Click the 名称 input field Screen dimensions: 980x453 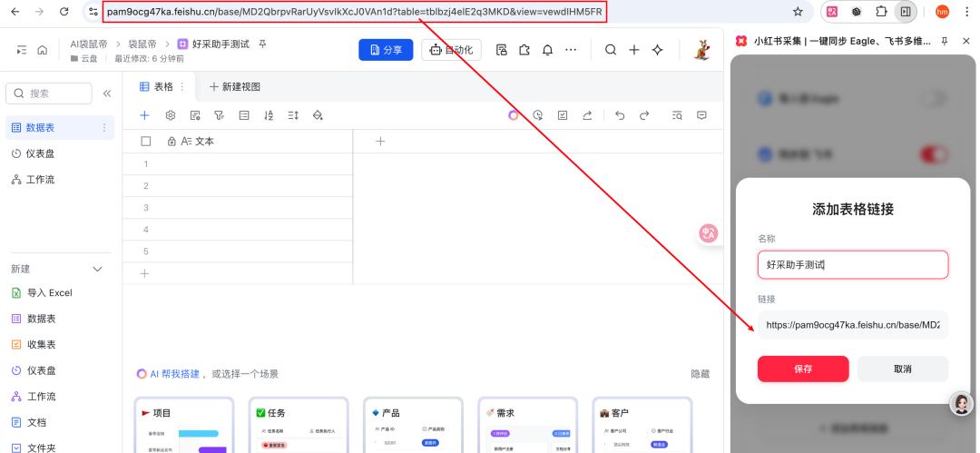852,265
